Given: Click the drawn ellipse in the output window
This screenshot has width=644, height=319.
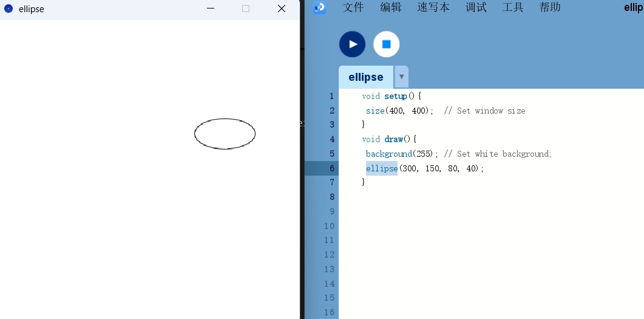Looking at the screenshot, I should [x=225, y=134].
